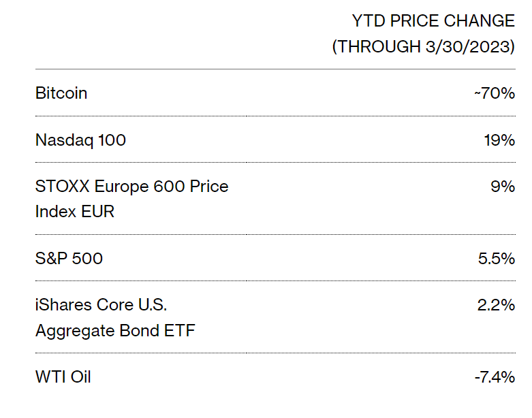
Task: Click the dotted divider below S&P 500
Action: click(275, 280)
